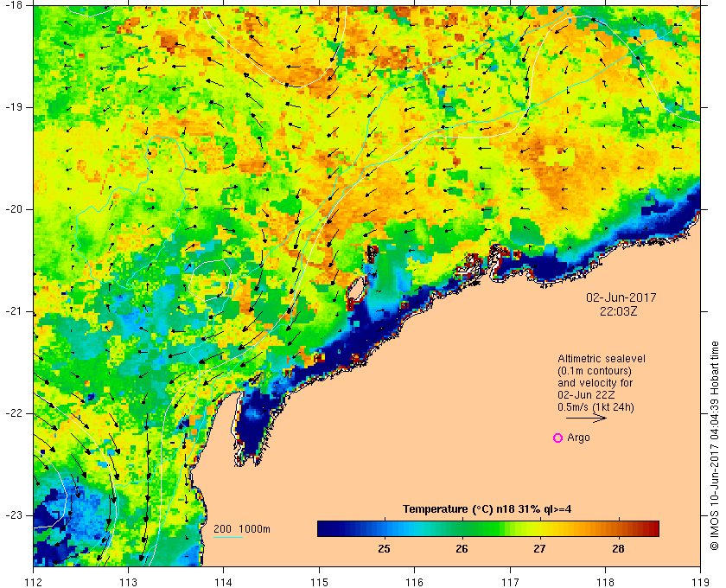
Task: Click the colorbar tick label '25'
Action: 384,549
